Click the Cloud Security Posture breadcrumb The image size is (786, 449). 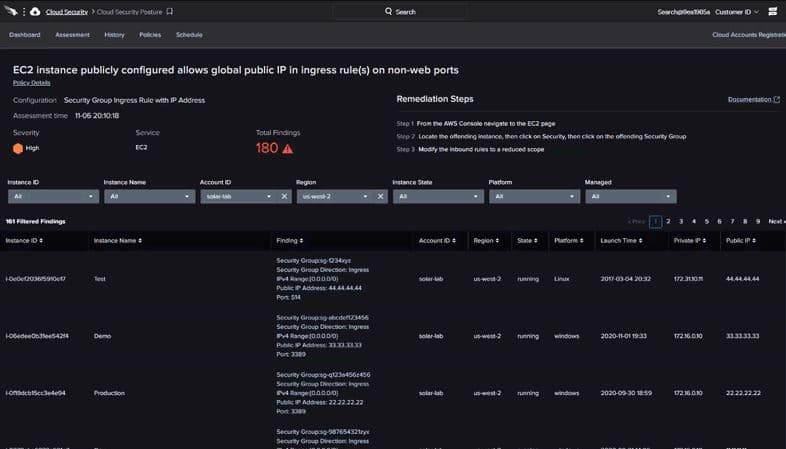pos(129,12)
